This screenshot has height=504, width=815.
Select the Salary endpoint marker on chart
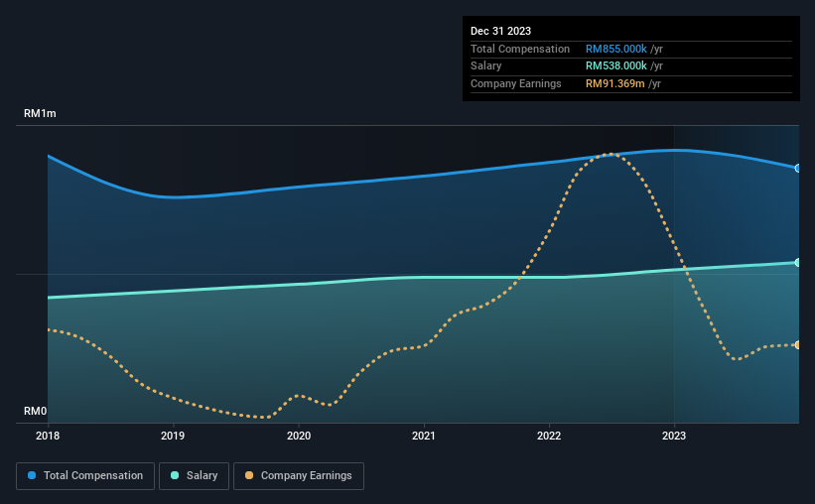(798, 262)
